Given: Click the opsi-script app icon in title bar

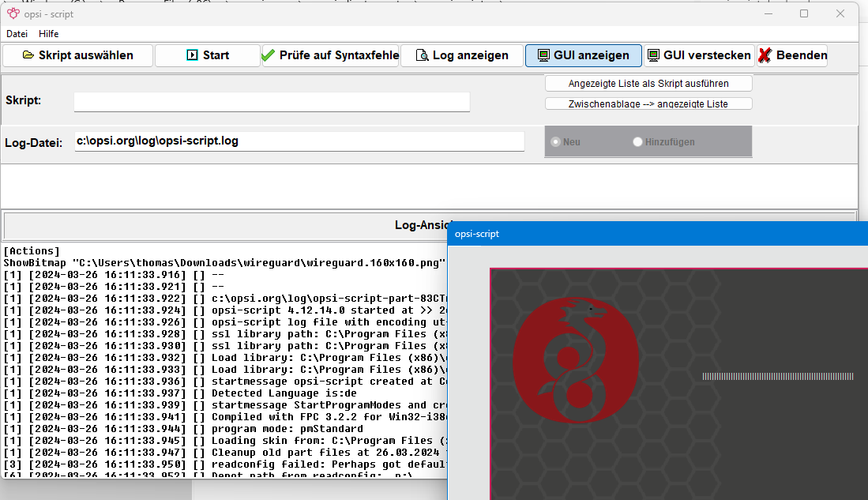Looking at the screenshot, I should [13, 13].
